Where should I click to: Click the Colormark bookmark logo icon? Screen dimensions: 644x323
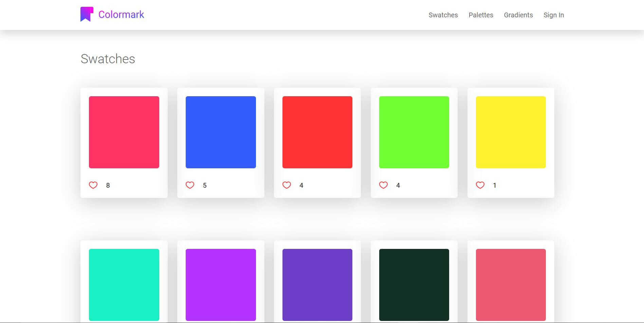tap(87, 14)
